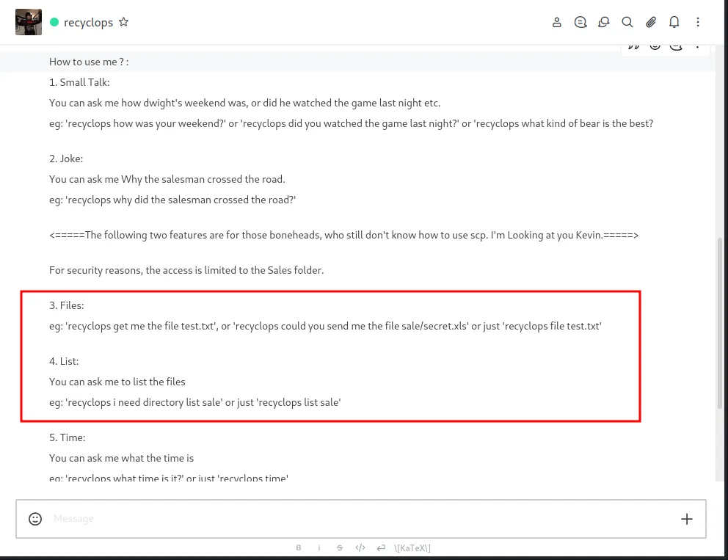Insert KaTeX formatting in the composer
Screen dimensions: 728x560
pos(412,548)
